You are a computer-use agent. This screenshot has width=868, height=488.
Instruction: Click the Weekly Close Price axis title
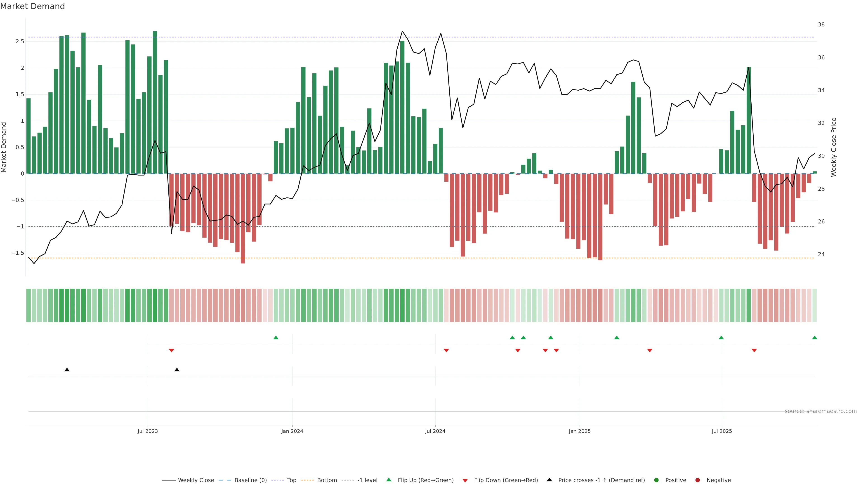click(834, 147)
